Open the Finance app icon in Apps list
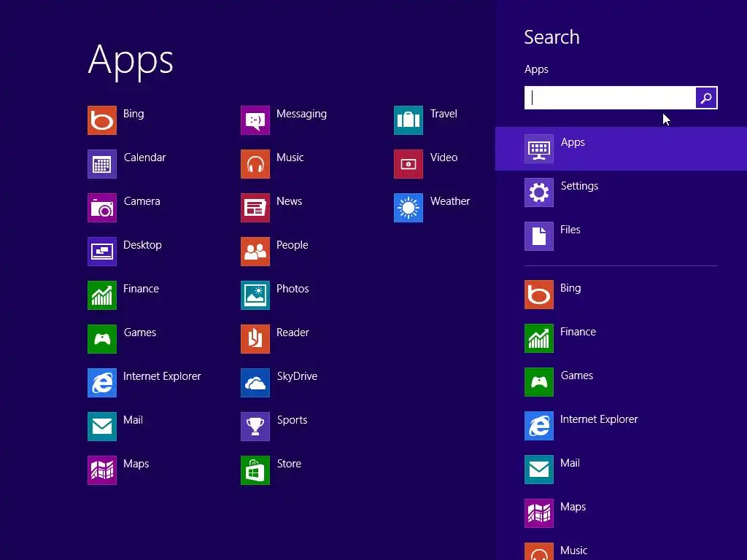Viewport: 747px width, 560px height. [x=102, y=295]
